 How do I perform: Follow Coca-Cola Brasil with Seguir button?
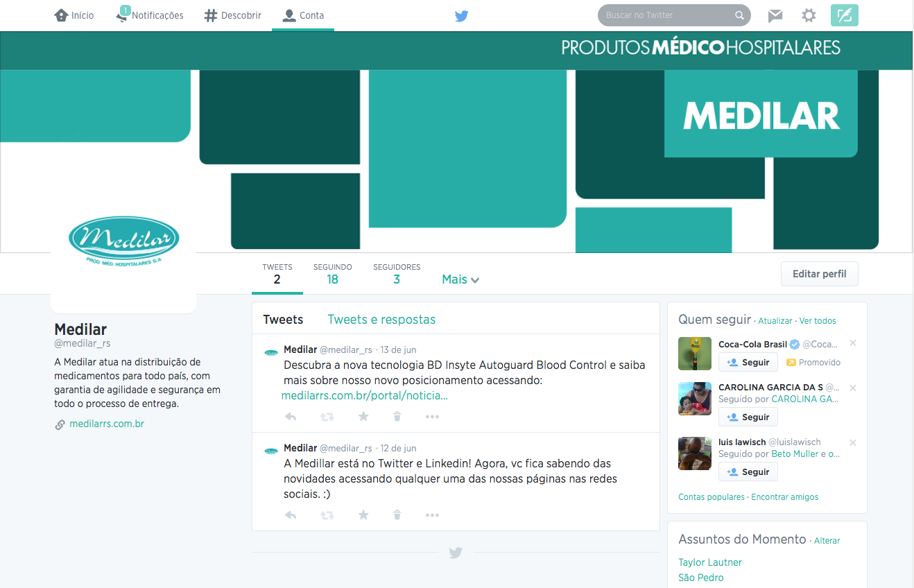pyautogui.click(x=748, y=362)
